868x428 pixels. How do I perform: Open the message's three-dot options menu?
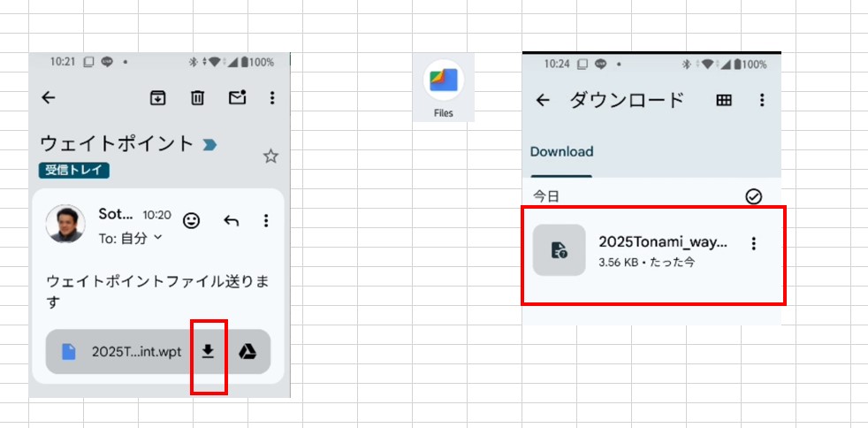[x=266, y=220]
